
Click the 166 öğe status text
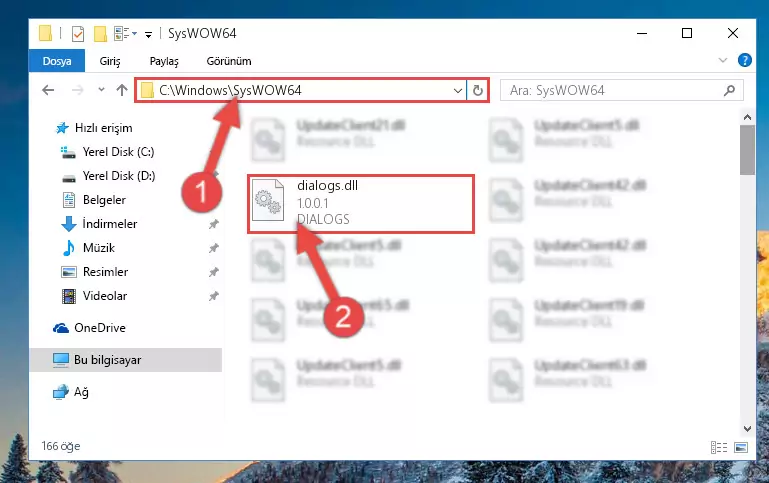pyautogui.click(x=61, y=446)
